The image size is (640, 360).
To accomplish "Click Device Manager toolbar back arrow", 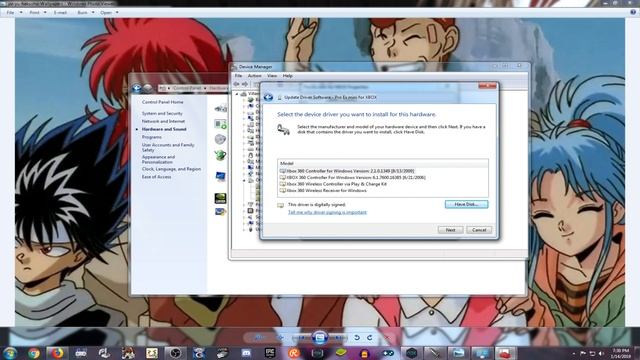I will pos(236,84).
